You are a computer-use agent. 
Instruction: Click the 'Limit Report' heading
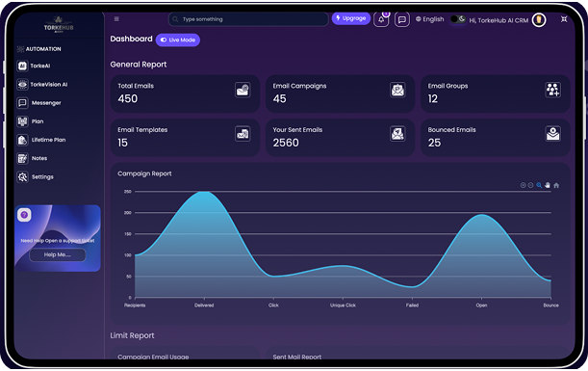coord(132,335)
